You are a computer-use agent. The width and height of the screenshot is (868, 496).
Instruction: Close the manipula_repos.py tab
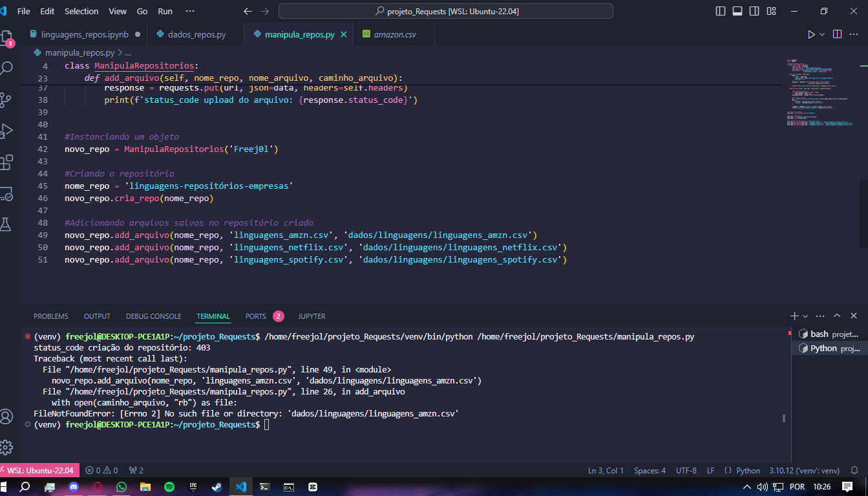click(x=344, y=34)
